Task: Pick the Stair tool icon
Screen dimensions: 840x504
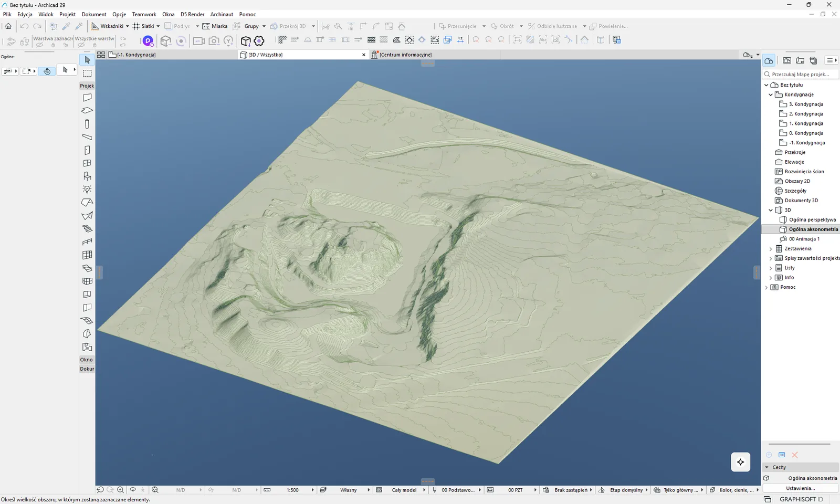Action: [87, 229]
